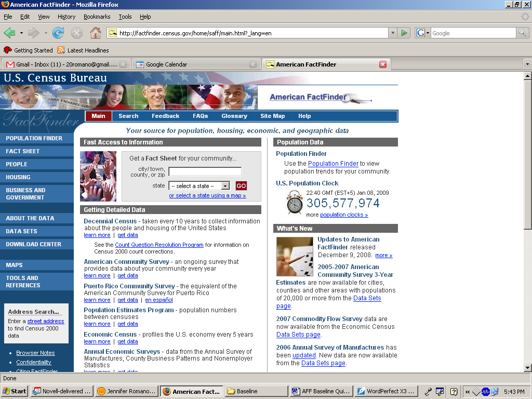
Task: Select HOUSING in the left sidebar
Action: click(x=37, y=177)
